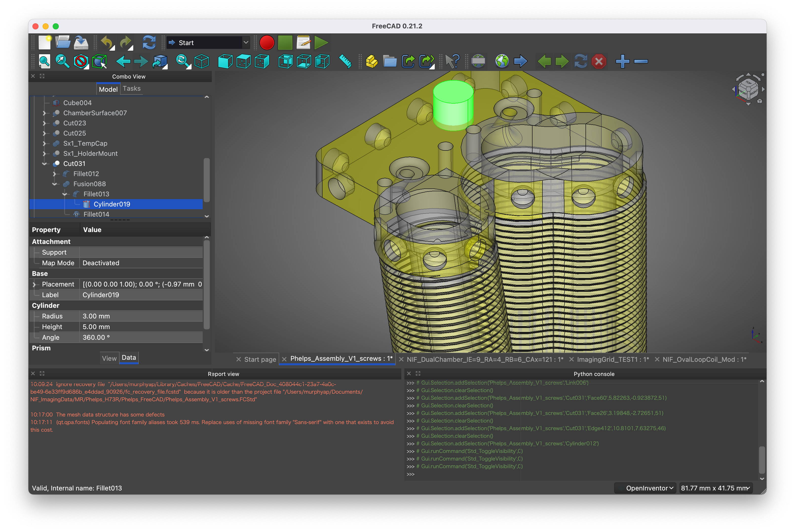Open the macros dialog notepad icon

click(x=303, y=43)
